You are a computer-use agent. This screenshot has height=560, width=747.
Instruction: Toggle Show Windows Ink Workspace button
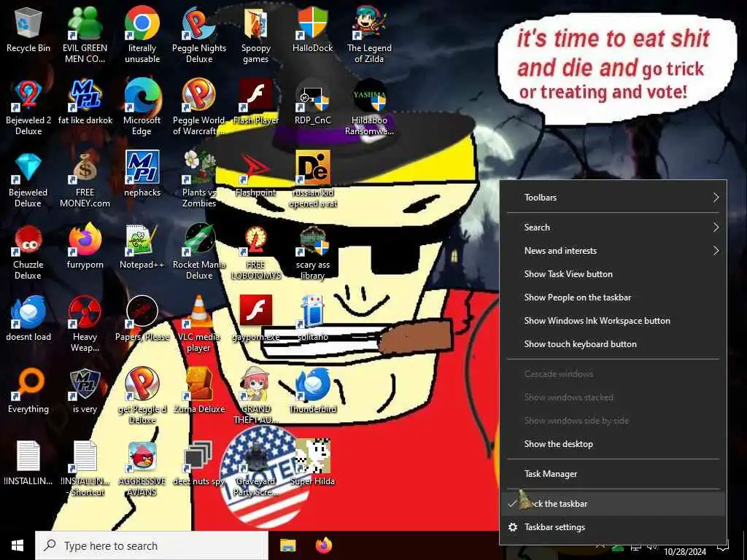pyautogui.click(x=613, y=321)
